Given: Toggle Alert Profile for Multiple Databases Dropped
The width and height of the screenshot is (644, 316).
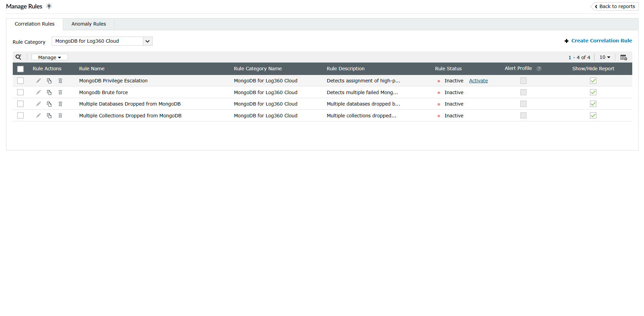Looking at the screenshot, I should (523, 104).
